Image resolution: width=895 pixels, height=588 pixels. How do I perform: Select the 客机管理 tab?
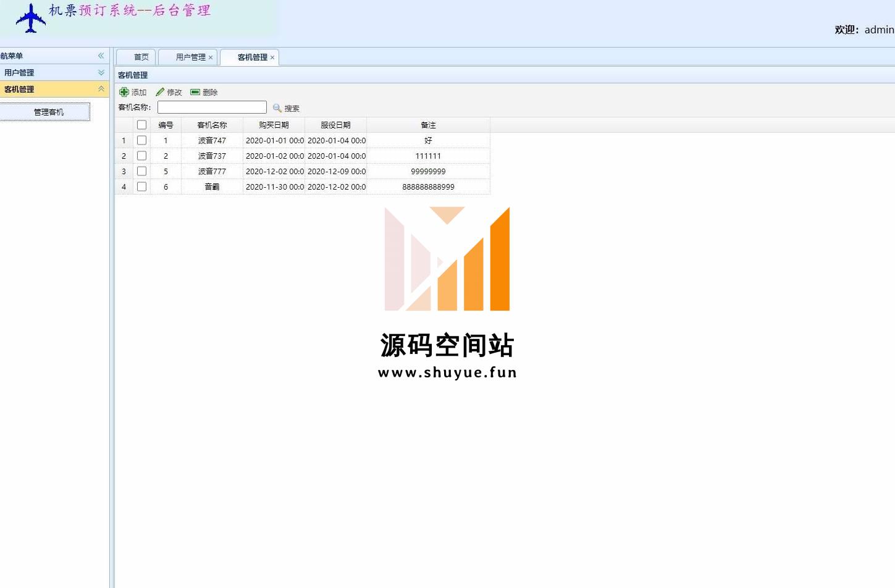pos(250,57)
